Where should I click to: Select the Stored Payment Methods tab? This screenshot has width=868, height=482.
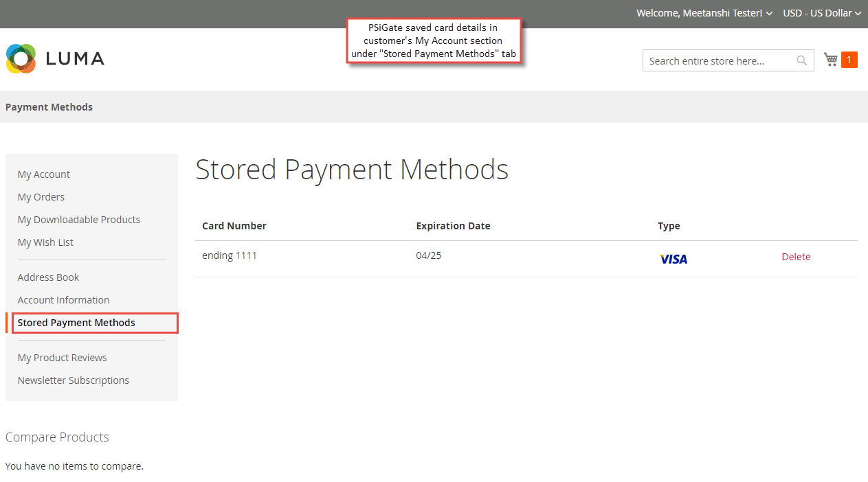pos(76,322)
